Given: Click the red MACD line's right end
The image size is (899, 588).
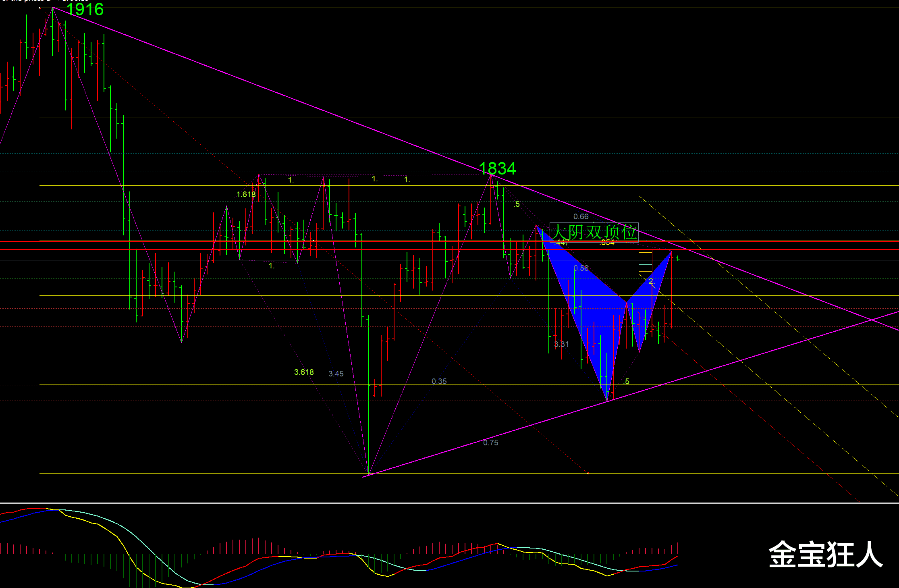Looking at the screenshot, I should pyautogui.click(x=677, y=556).
